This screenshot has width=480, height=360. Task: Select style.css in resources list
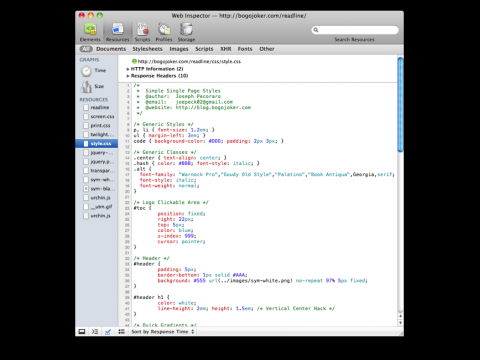pos(97,143)
